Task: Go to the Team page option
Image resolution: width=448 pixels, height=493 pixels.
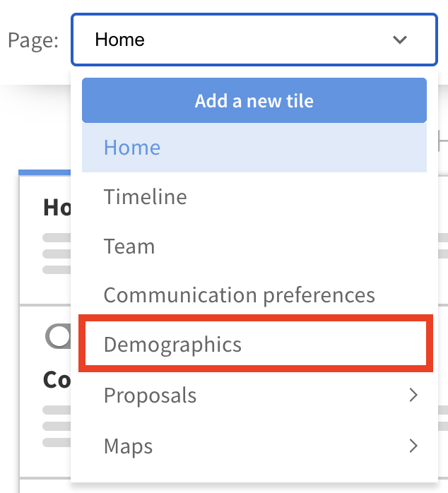Action: tap(129, 246)
